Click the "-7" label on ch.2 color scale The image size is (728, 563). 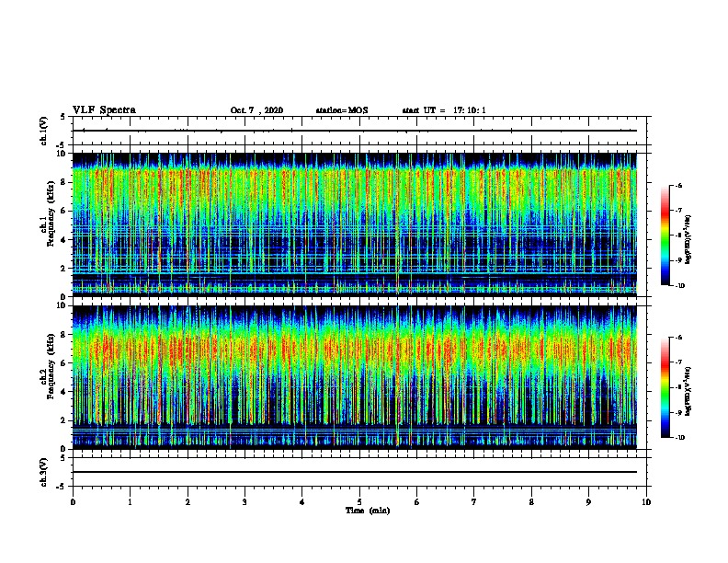click(678, 362)
